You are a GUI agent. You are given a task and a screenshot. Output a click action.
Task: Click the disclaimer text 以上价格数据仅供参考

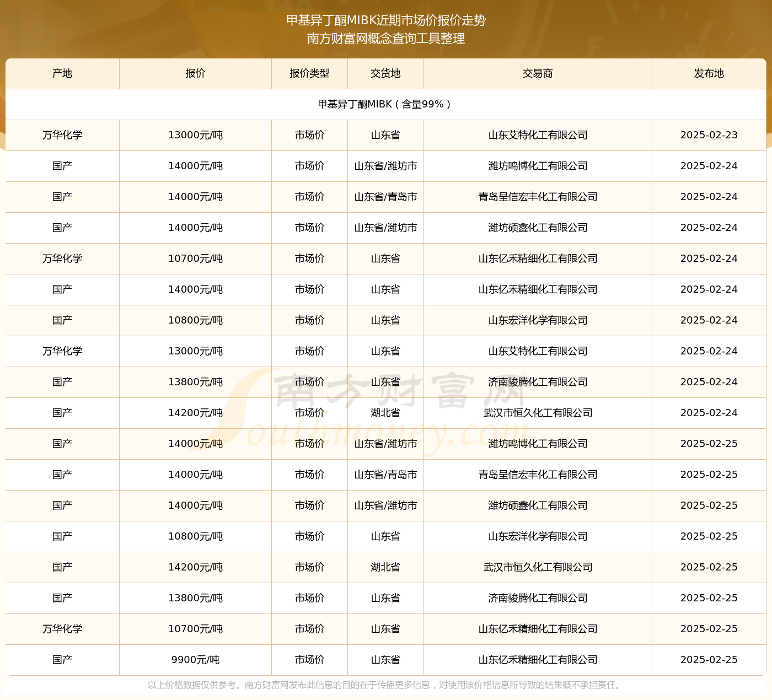(x=191, y=685)
